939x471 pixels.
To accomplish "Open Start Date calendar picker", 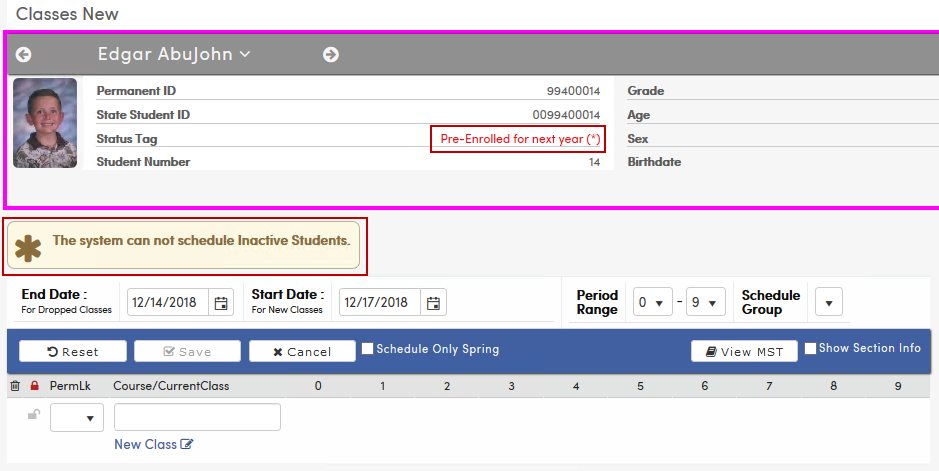I will [x=433, y=302].
